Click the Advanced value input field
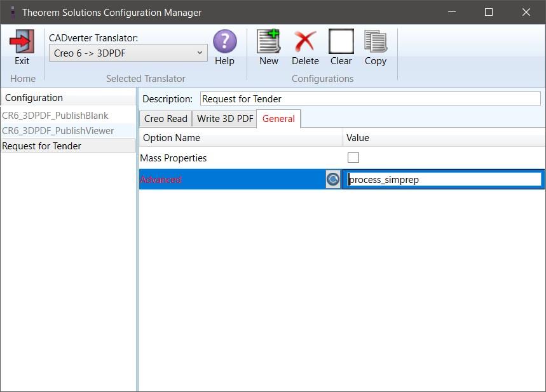 click(444, 179)
